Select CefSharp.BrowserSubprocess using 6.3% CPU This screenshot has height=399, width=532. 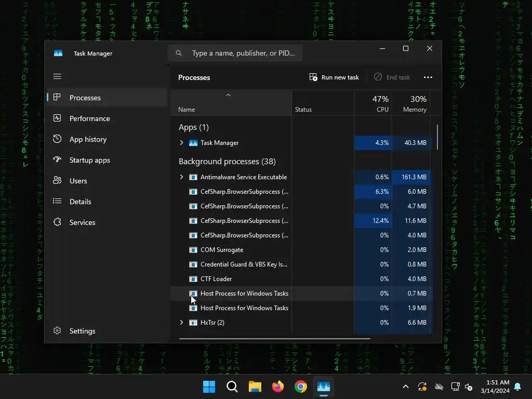[301, 192]
